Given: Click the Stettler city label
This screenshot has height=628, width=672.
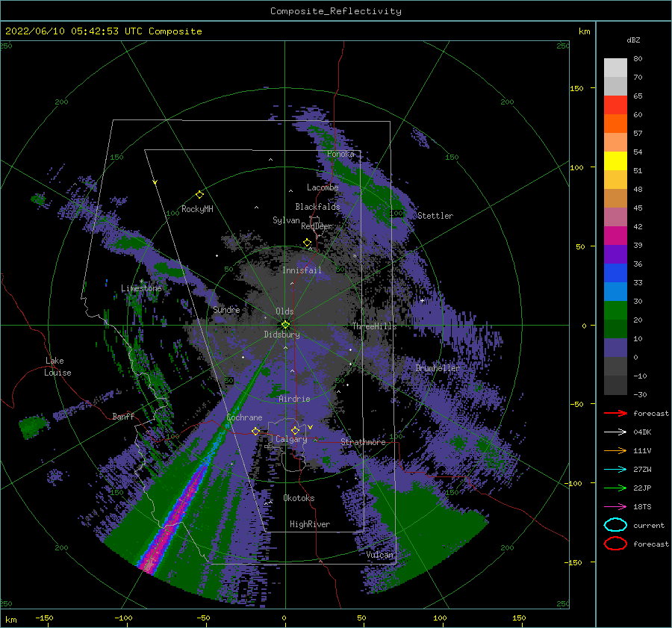Looking at the screenshot, I should click(435, 216).
